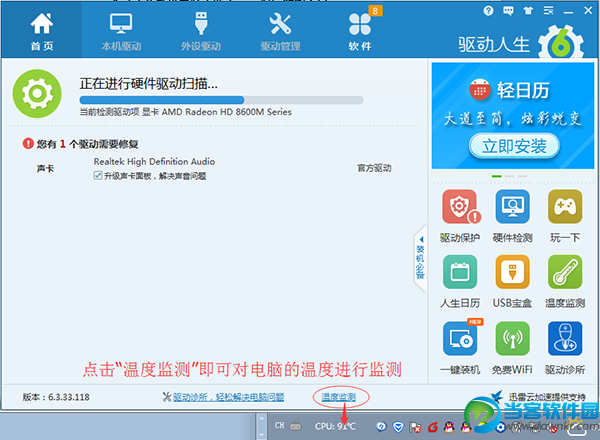Open the 玩一下 gamepad icon
600x440 pixels.
click(x=565, y=207)
